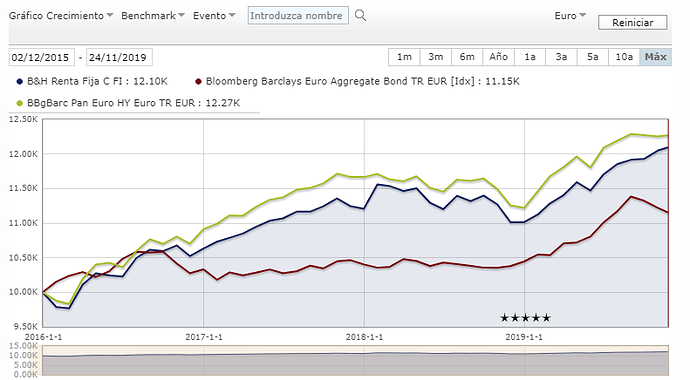Select the 10a time range
The image size is (690, 380).
pos(624,57)
